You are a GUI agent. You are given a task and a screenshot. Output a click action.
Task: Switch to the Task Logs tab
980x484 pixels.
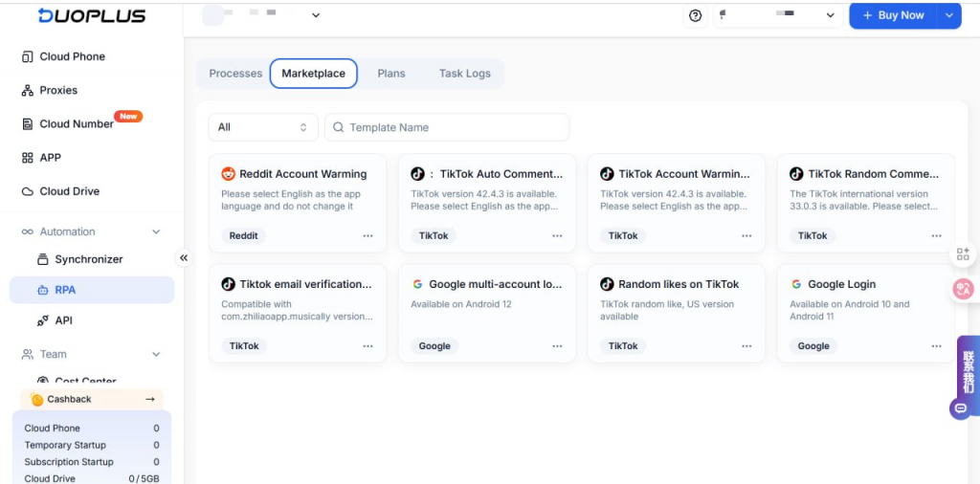464,74
